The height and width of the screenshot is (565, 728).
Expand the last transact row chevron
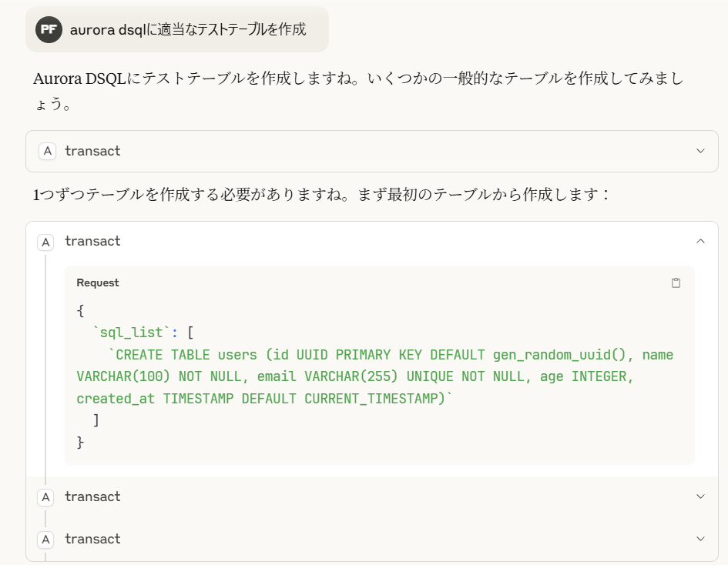point(700,539)
